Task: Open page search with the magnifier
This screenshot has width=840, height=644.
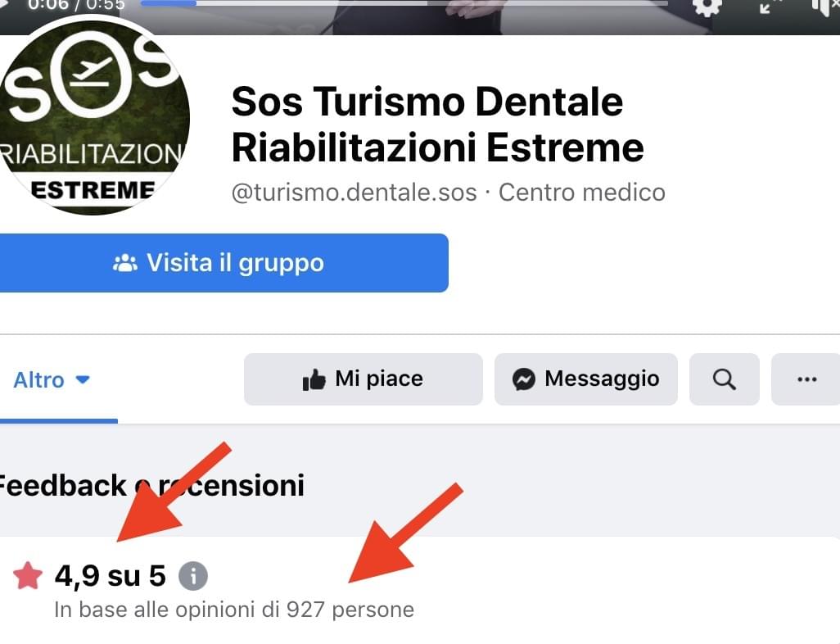Action: (725, 379)
